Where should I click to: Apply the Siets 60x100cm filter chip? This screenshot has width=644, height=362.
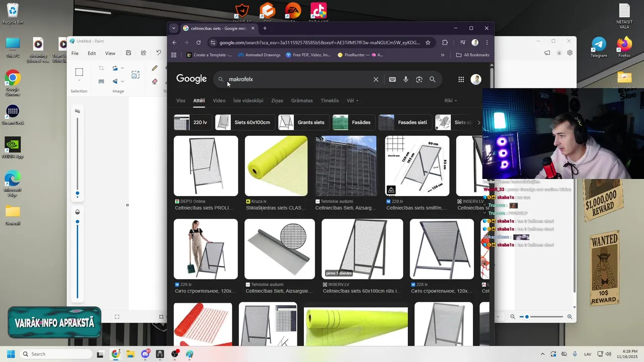click(245, 122)
